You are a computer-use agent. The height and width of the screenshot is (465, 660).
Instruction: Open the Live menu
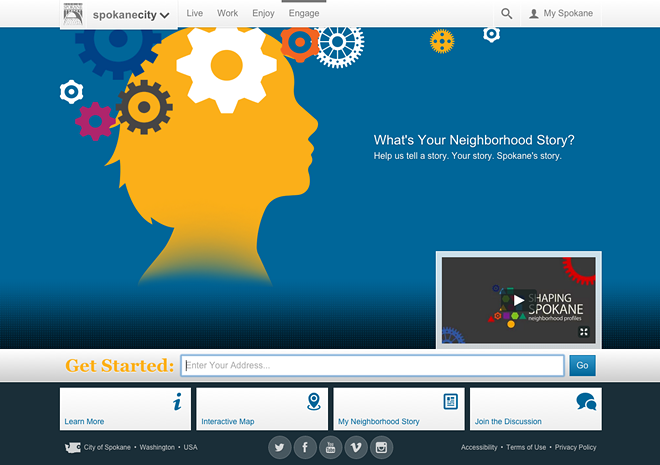pos(194,13)
